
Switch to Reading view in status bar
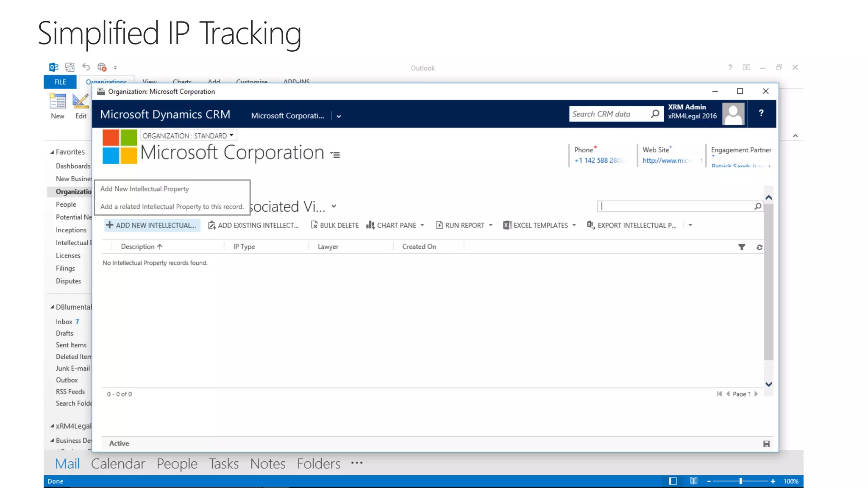click(x=693, y=481)
